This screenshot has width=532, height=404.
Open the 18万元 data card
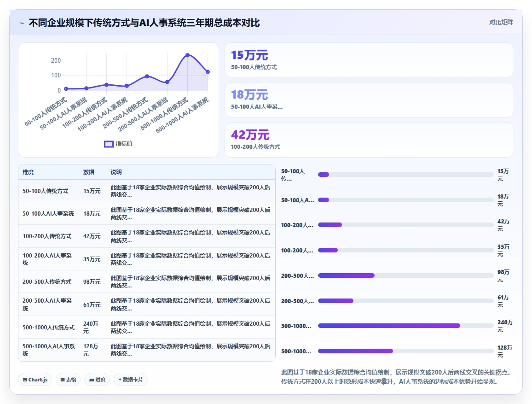pyautogui.click(x=369, y=100)
